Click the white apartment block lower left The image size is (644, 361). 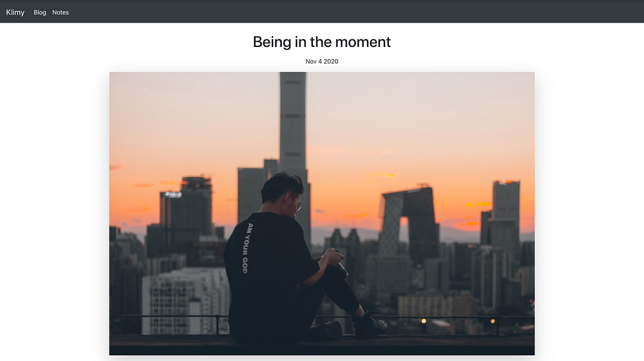(185, 301)
